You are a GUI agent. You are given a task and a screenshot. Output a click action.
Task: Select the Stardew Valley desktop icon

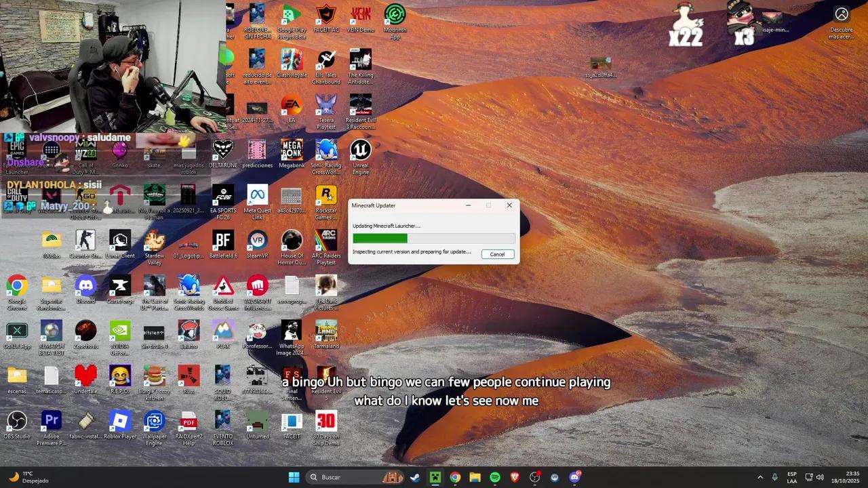coord(155,241)
